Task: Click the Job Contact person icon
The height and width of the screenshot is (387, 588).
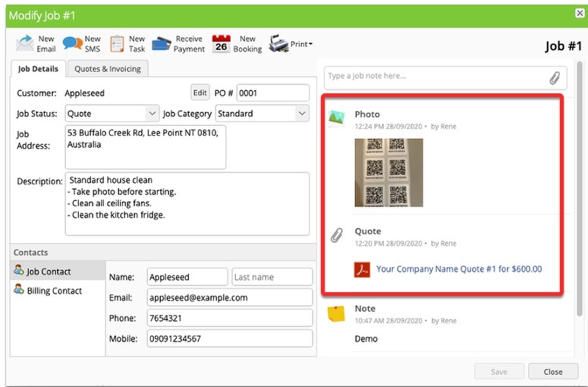Action: [18, 270]
